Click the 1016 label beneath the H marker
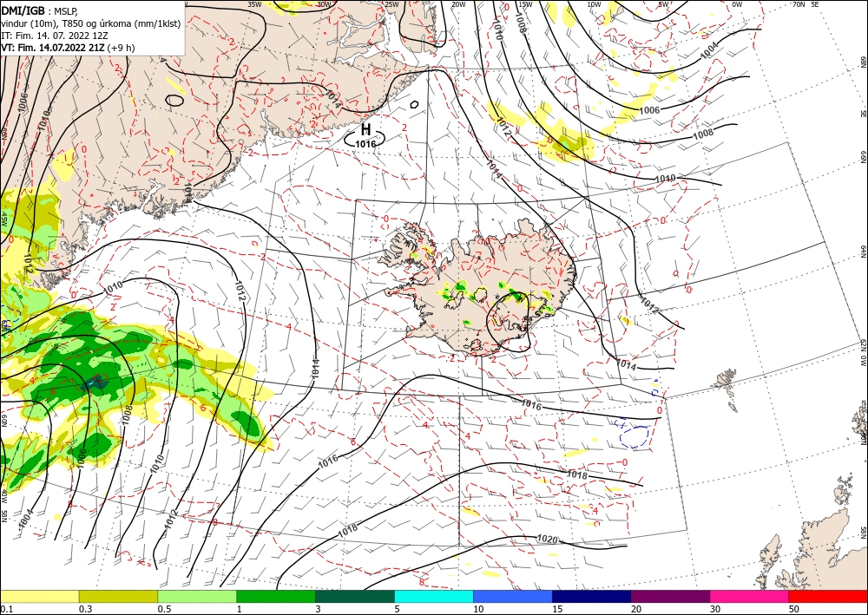This screenshot has height=615, width=868. tap(365, 144)
